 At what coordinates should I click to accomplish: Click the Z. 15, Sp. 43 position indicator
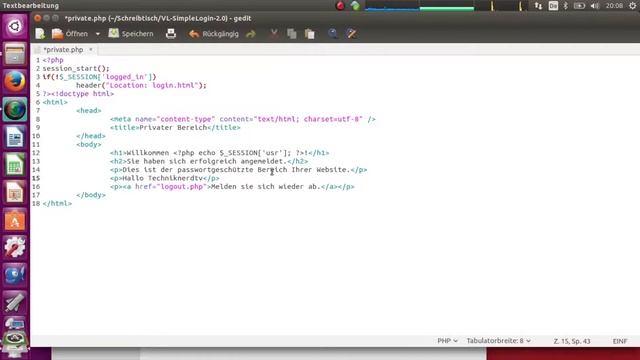point(572,341)
